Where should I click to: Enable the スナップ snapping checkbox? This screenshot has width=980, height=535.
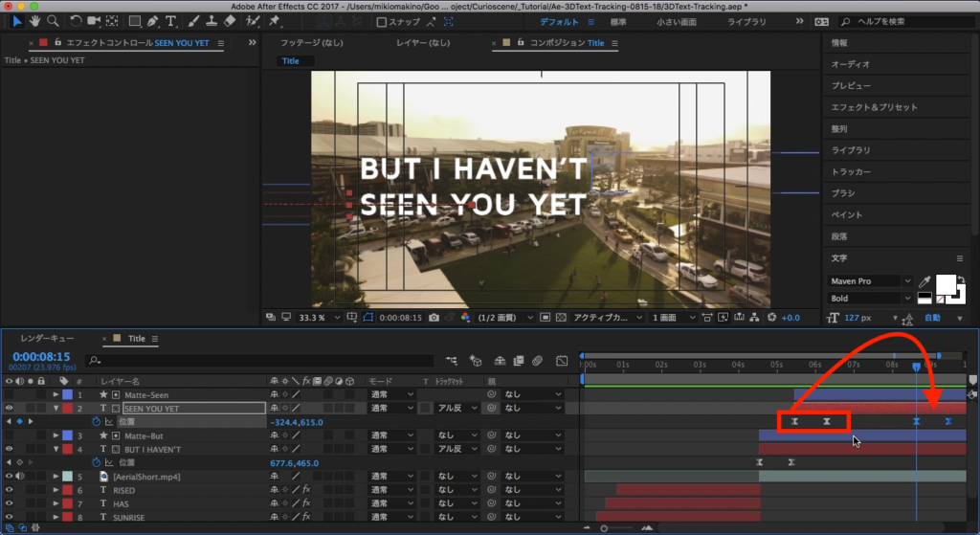click(382, 22)
